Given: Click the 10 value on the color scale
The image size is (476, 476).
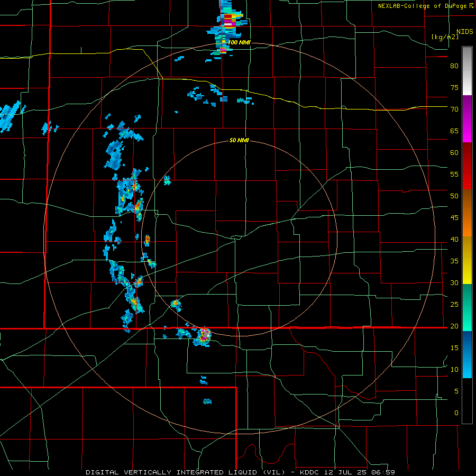Looking at the screenshot, I should point(454,370).
